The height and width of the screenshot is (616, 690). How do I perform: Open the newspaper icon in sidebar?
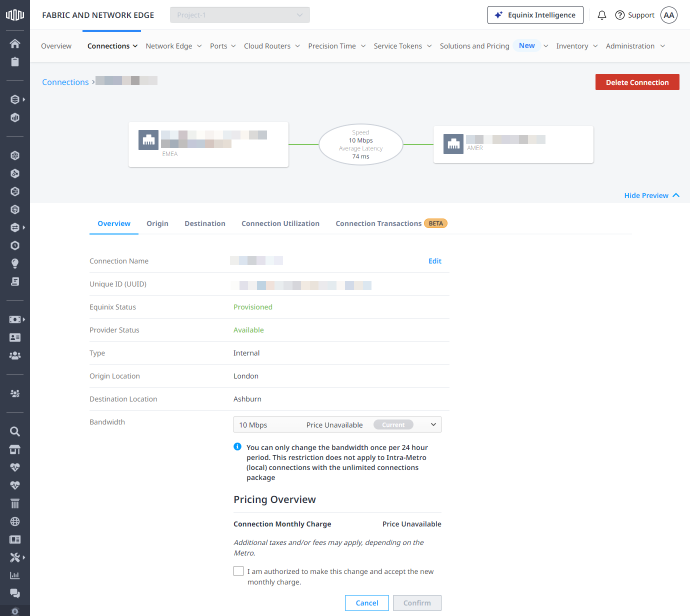tap(15, 539)
